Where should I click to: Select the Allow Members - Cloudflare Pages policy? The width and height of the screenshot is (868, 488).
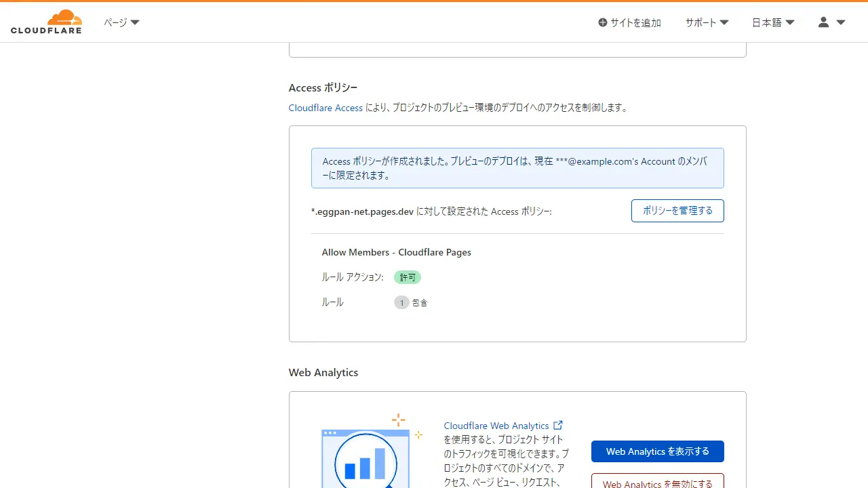(396, 252)
